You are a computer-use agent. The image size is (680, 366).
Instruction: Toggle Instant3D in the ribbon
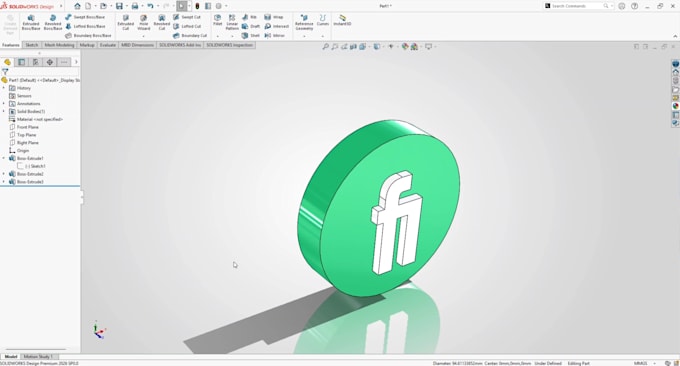click(x=342, y=20)
